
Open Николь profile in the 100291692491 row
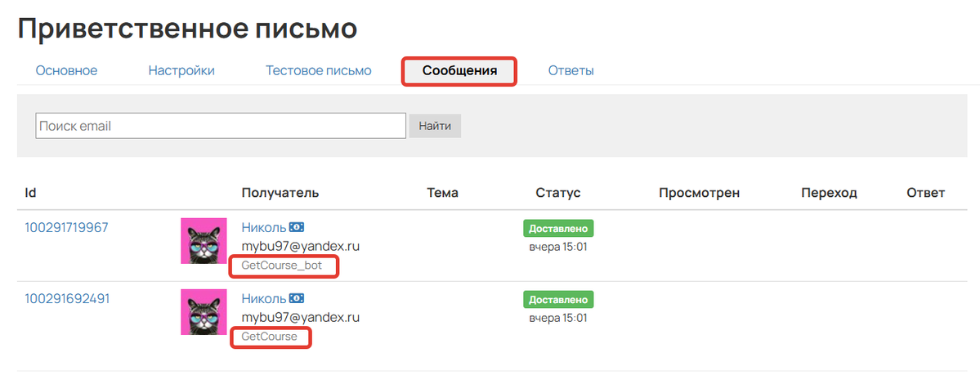(264, 298)
